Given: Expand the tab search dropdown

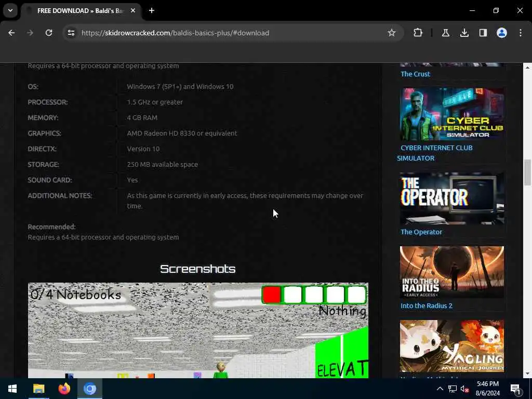Looking at the screenshot, I should pyautogui.click(x=10, y=10).
